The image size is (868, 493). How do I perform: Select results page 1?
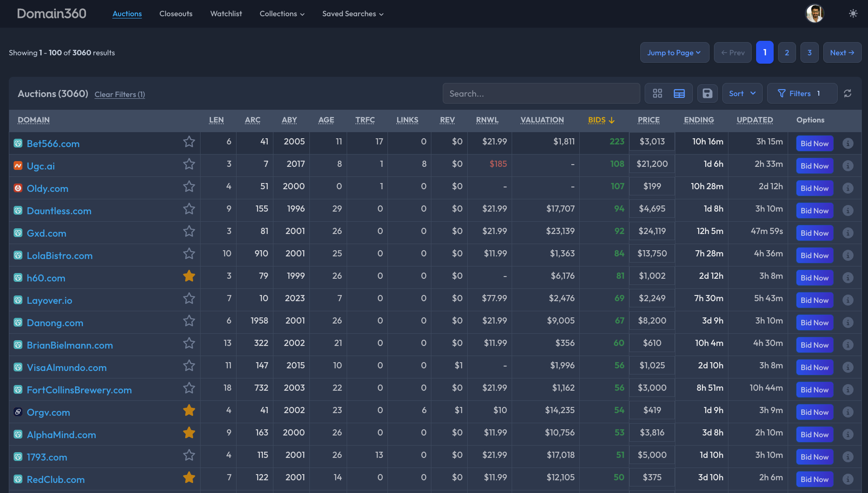[764, 52]
